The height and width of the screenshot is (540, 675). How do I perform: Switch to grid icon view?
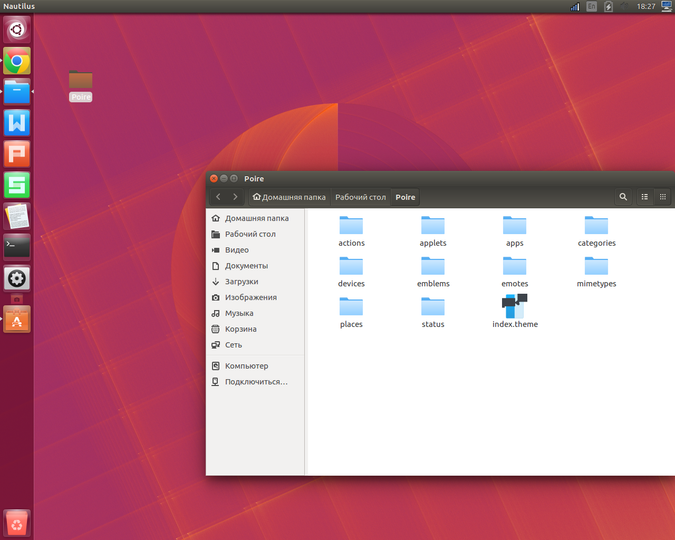663,197
